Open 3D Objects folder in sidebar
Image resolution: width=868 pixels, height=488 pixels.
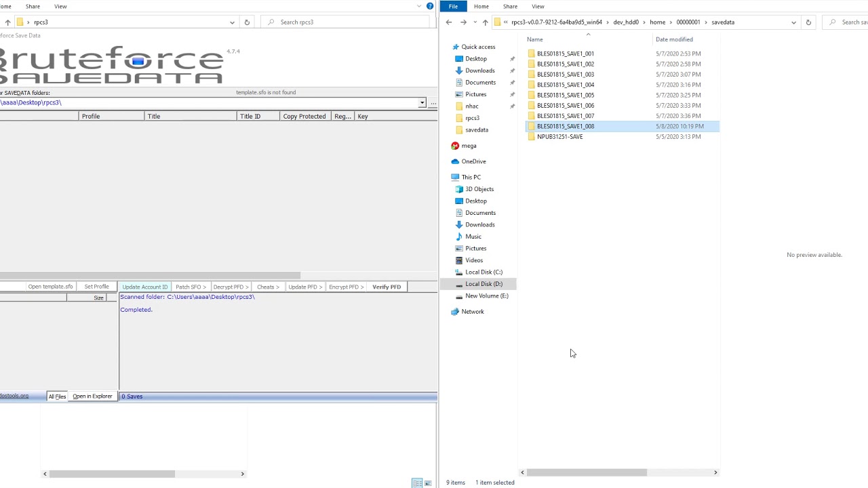479,189
